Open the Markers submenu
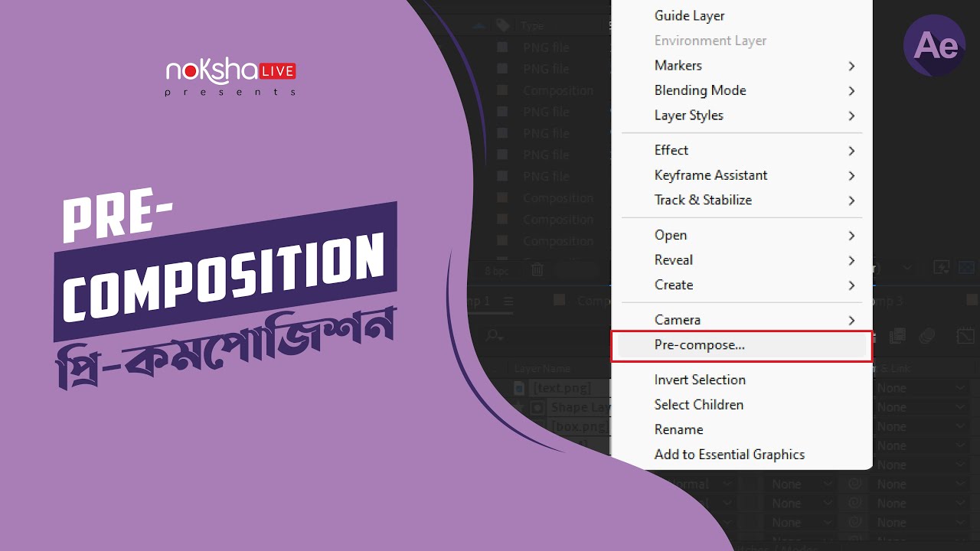 pyautogui.click(x=741, y=66)
